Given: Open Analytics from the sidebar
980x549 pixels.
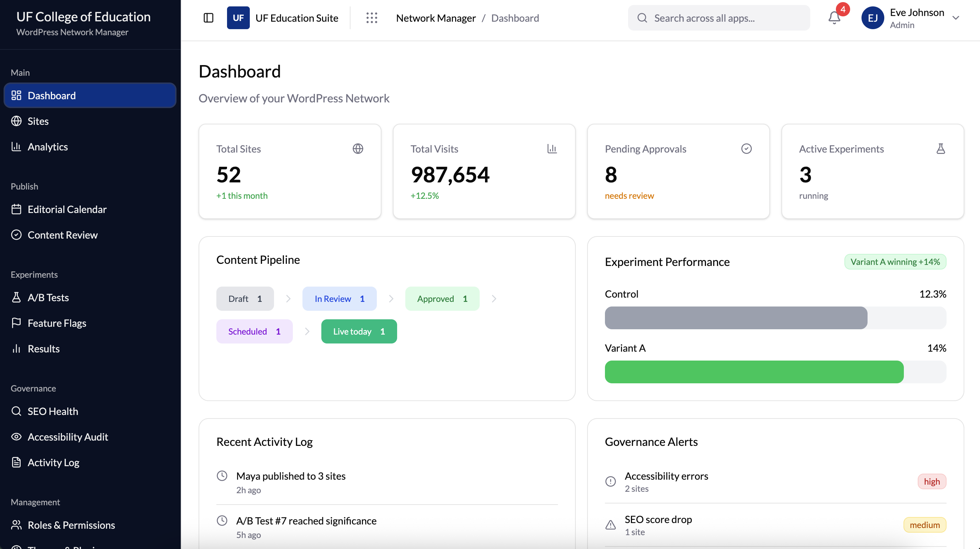Looking at the screenshot, I should click(x=90, y=146).
